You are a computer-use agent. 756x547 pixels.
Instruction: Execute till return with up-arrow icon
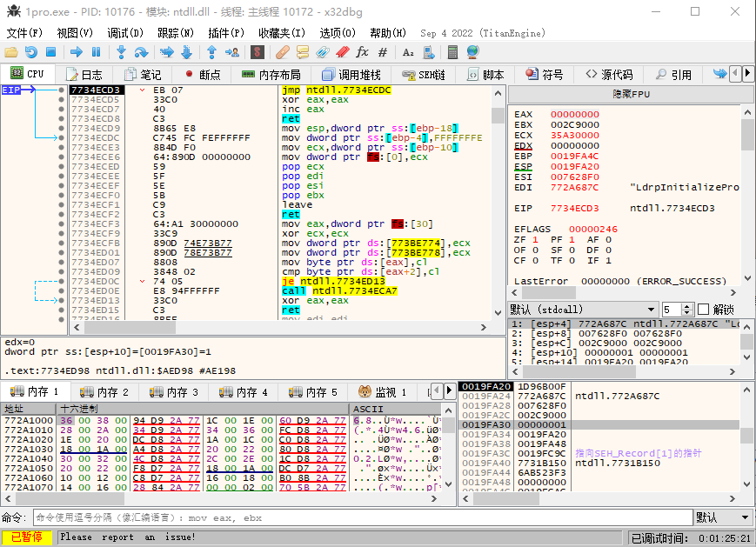tap(211, 52)
